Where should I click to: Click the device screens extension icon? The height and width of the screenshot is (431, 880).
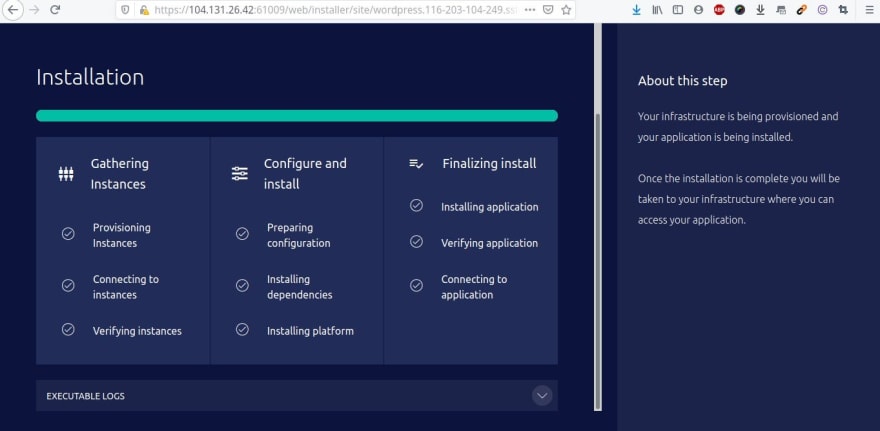(781, 10)
